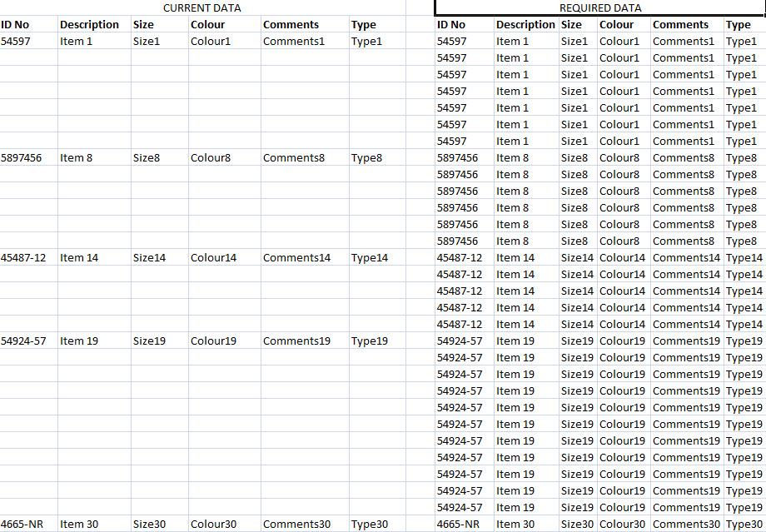Select Item 19 cell in Current Data

(x=79, y=341)
